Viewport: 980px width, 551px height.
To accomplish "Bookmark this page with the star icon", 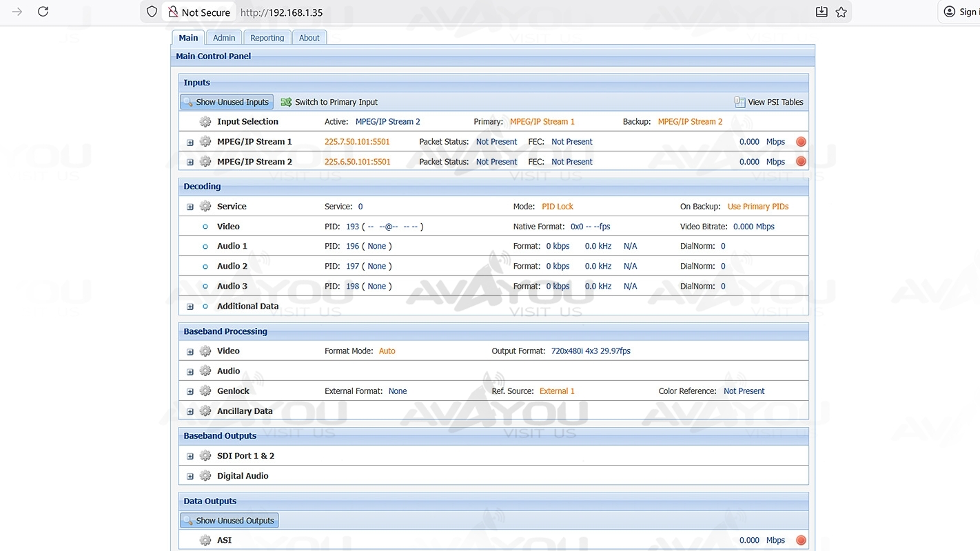I will coord(841,12).
